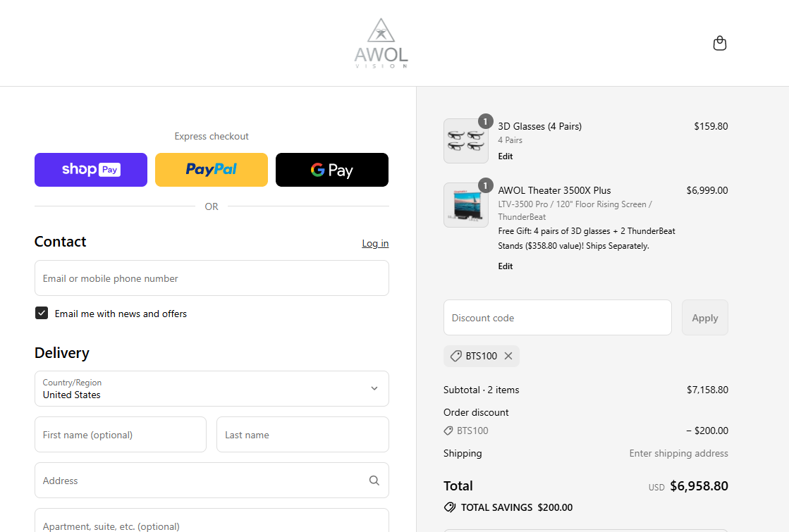Click the Log in link
This screenshot has height=532, width=789.
375,243
